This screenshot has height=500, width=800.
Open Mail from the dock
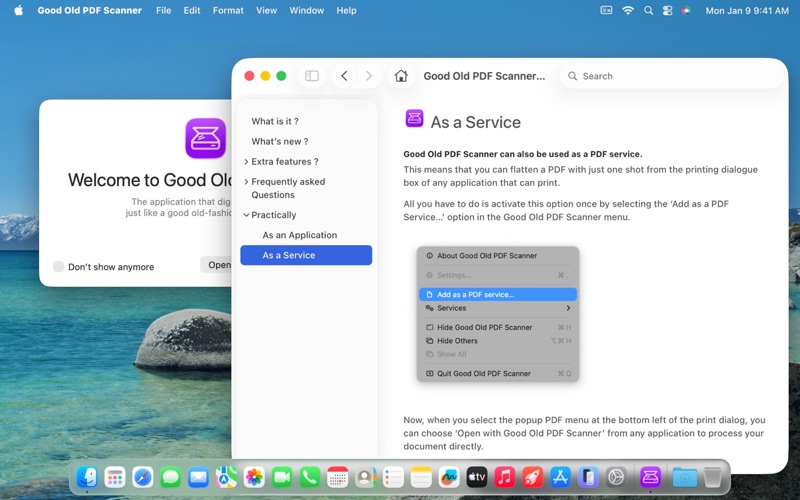point(198,478)
